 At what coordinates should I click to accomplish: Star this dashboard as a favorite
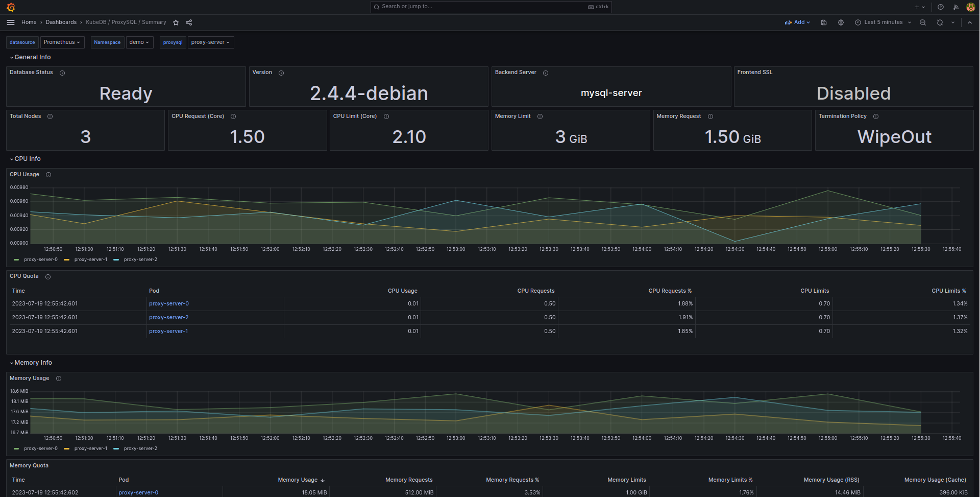[176, 22]
